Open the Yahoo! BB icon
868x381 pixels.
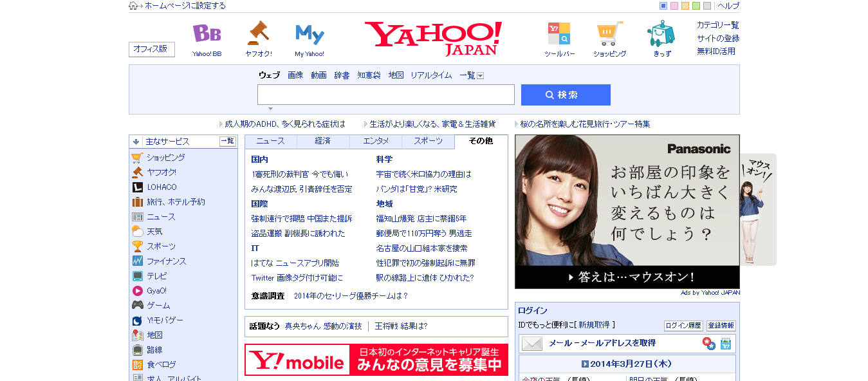[207, 33]
